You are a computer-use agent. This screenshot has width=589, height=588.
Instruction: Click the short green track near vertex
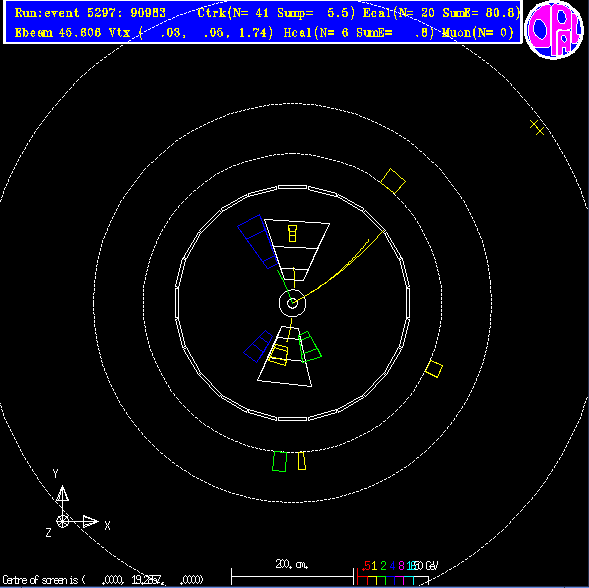284,286
